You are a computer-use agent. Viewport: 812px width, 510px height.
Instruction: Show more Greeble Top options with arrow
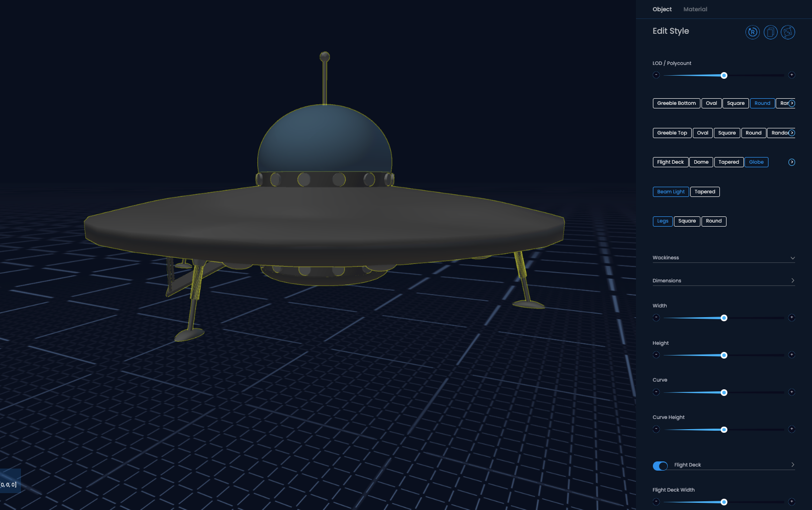click(792, 133)
